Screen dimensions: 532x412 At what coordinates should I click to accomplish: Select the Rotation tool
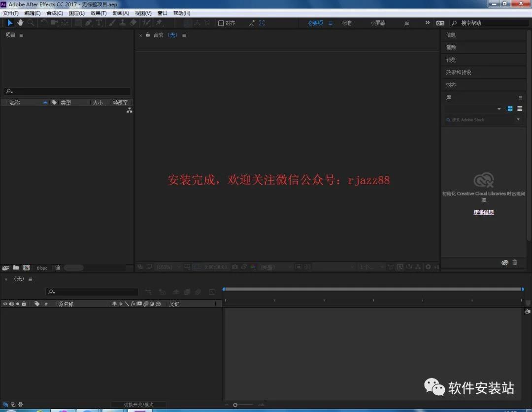pyautogui.click(x=44, y=23)
